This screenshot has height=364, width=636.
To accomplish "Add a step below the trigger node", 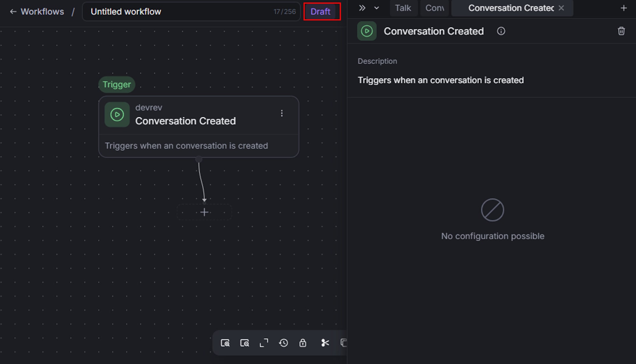I will 204,212.
